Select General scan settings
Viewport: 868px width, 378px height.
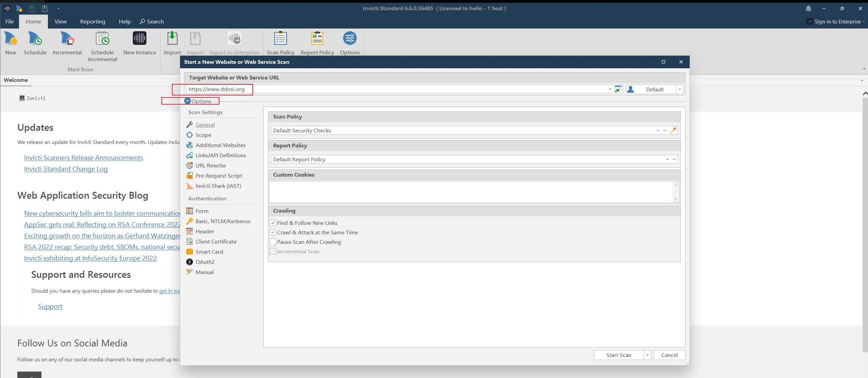(x=205, y=125)
